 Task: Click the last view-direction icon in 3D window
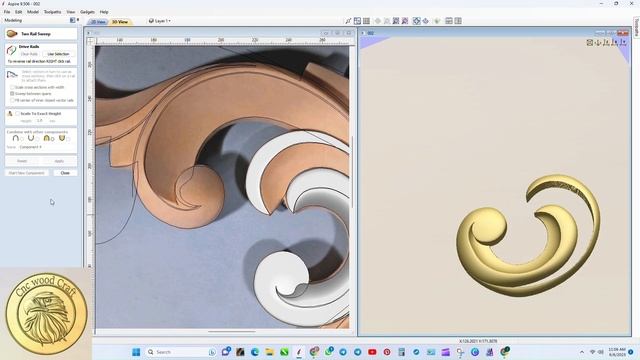tap(623, 42)
